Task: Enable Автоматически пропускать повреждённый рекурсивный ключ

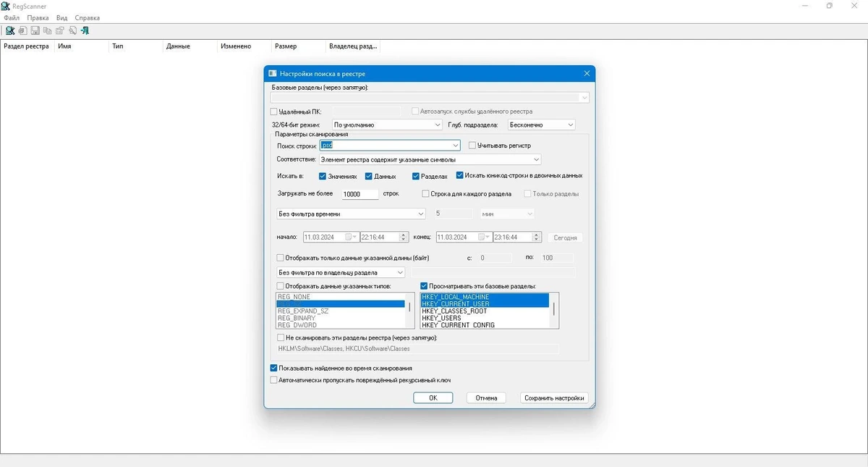Action: [273, 380]
